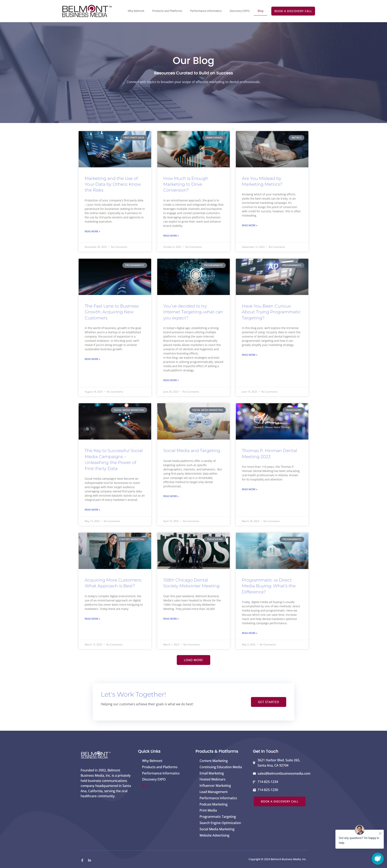Image resolution: width=387 pixels, height=868 pixels.
Task: Read more on Are You Mislead post
Action: click(x=249, y=225)
